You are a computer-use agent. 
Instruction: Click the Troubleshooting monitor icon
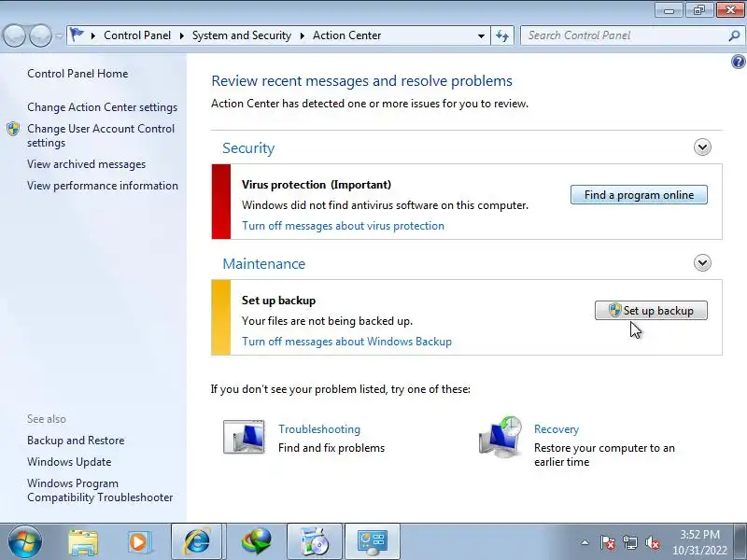(x=244, y=436)
